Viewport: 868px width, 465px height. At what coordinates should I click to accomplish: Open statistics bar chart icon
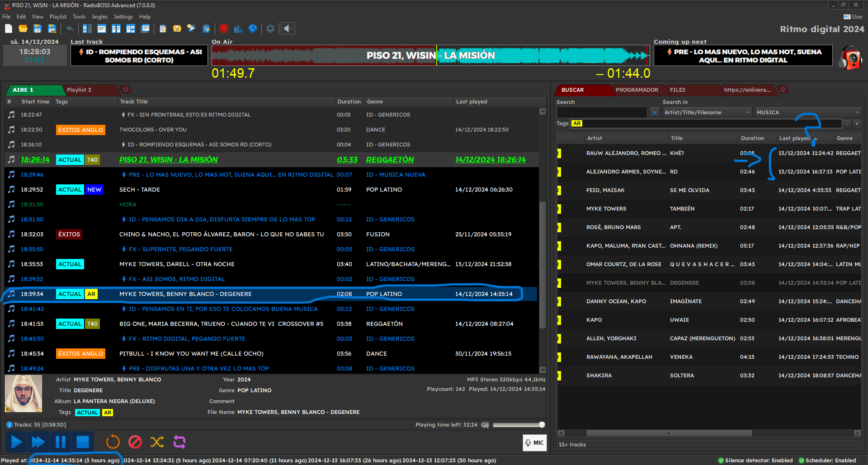pyautogui.click(x=238, y=28)
